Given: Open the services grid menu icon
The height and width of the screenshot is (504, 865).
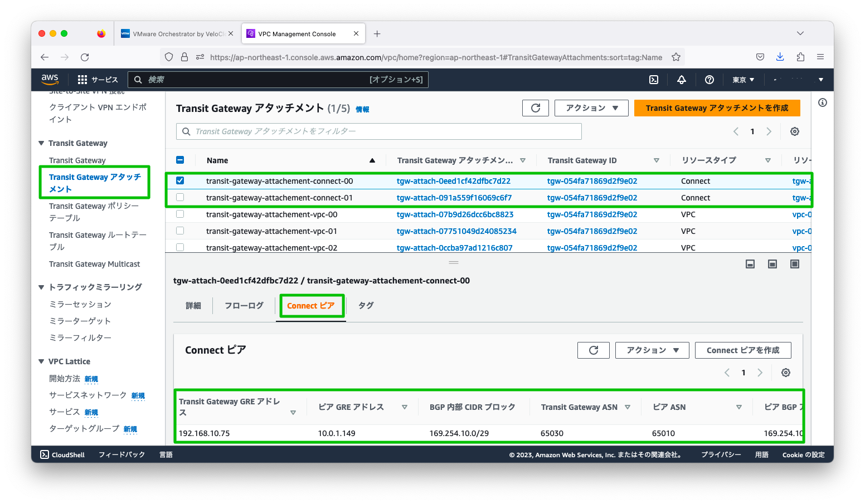Looking at the screenshot, I should tap(82, 80).
